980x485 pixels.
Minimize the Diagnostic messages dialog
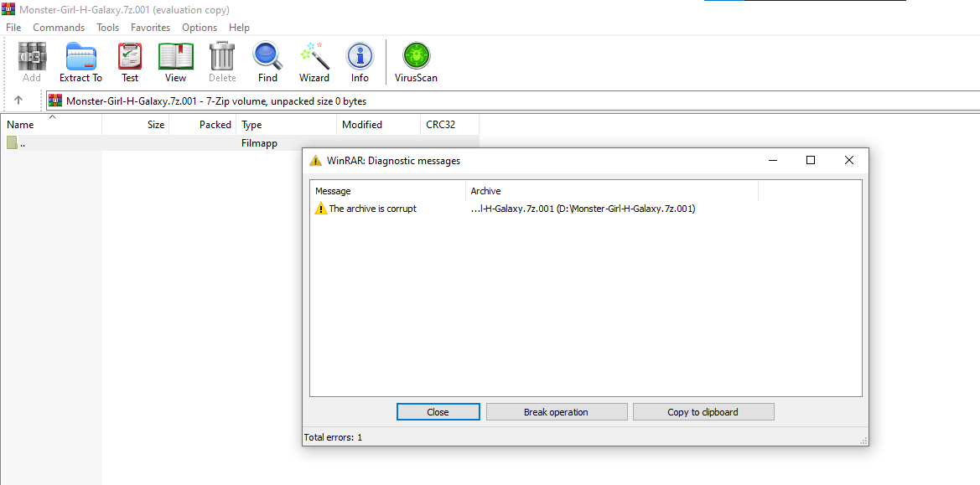coord(773,161)
